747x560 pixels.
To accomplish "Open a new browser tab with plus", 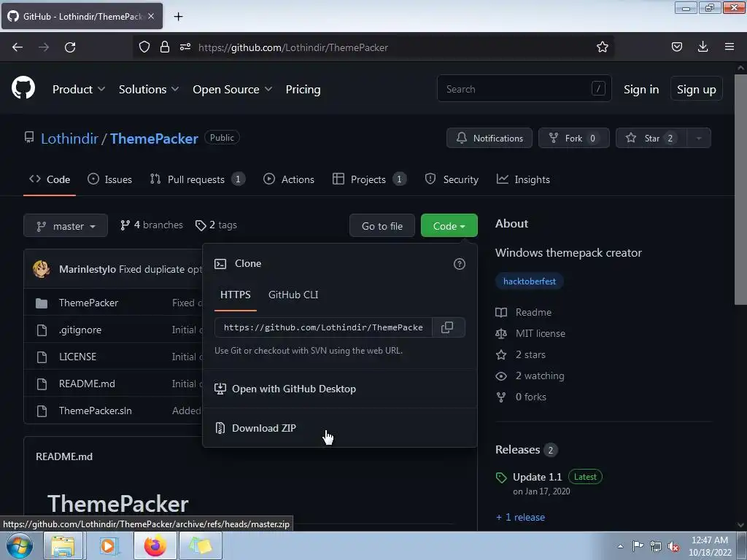I will [178, 17].
